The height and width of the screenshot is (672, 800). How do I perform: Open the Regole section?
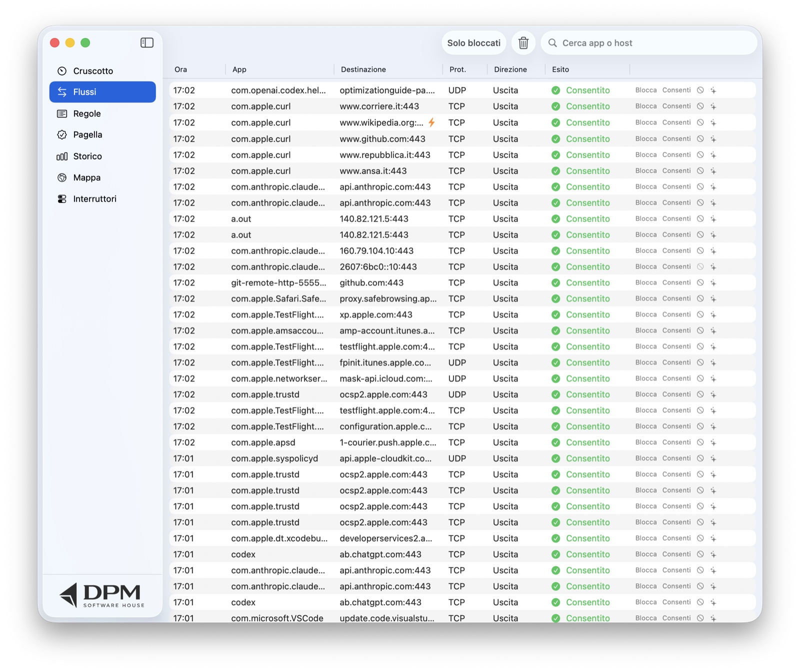102,113
